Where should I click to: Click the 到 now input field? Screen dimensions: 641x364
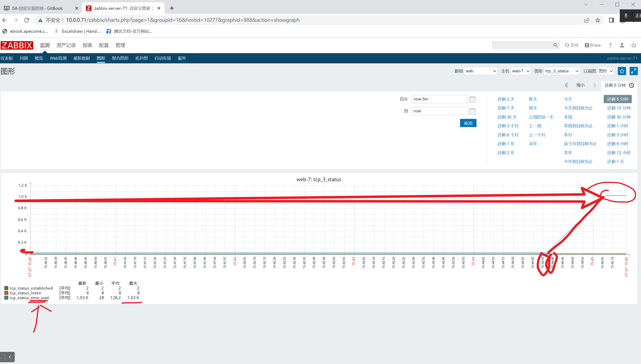[x=439, y=111]
